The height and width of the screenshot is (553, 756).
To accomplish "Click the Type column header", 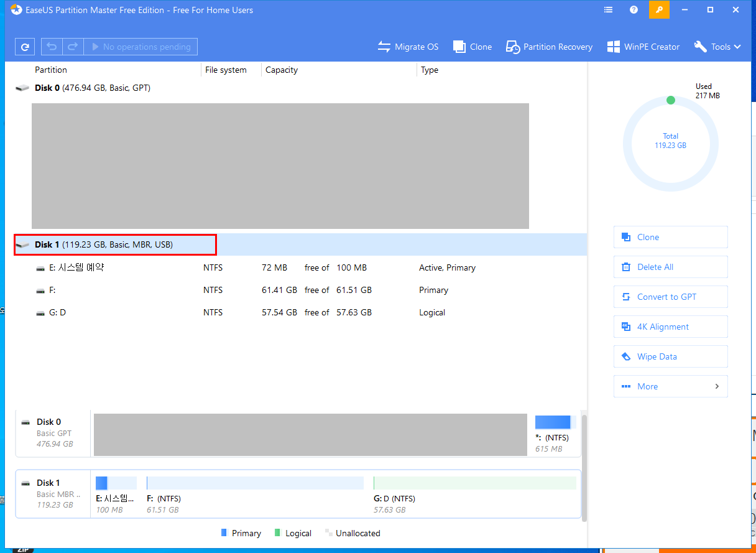I will (x=430, y=70).
